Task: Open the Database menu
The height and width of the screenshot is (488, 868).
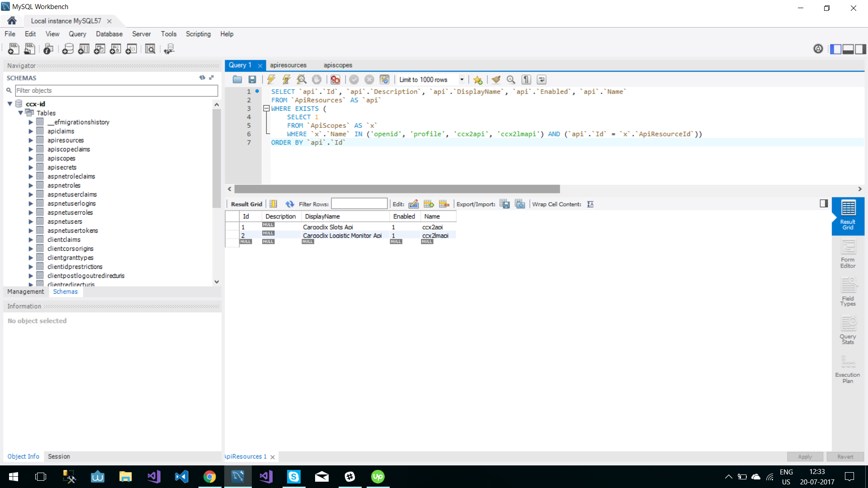Action: (x=109, y=34)
